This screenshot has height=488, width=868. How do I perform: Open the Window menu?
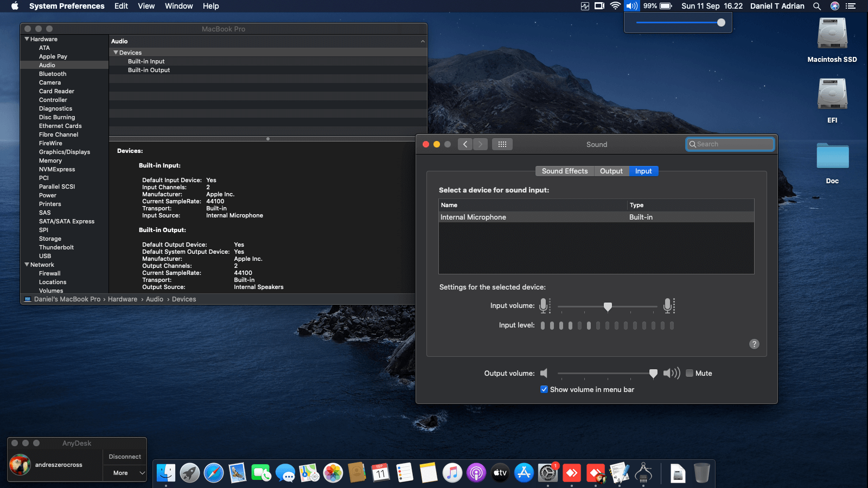tap(179, 6)
